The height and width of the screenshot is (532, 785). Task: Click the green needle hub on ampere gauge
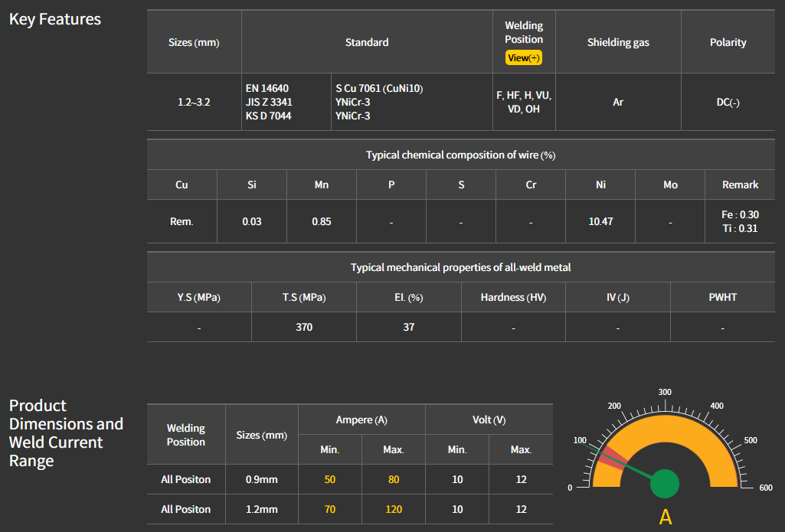click(x=665, y=483)
